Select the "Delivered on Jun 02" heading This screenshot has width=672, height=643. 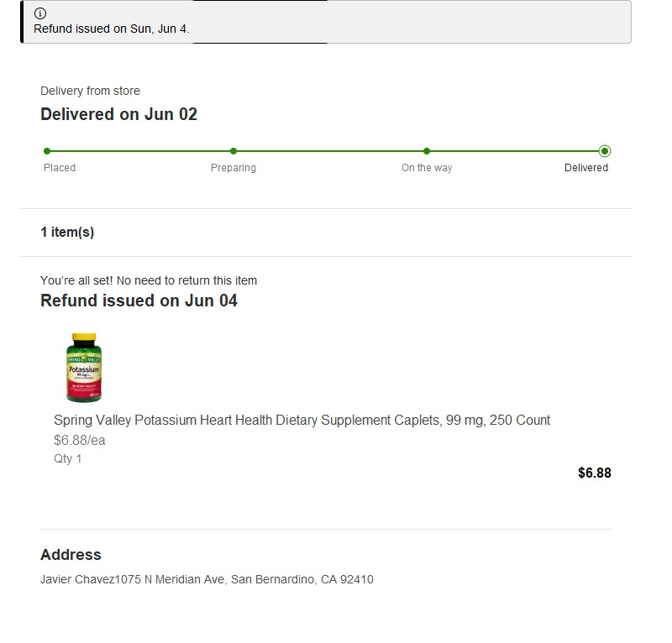tap(118, 114)
